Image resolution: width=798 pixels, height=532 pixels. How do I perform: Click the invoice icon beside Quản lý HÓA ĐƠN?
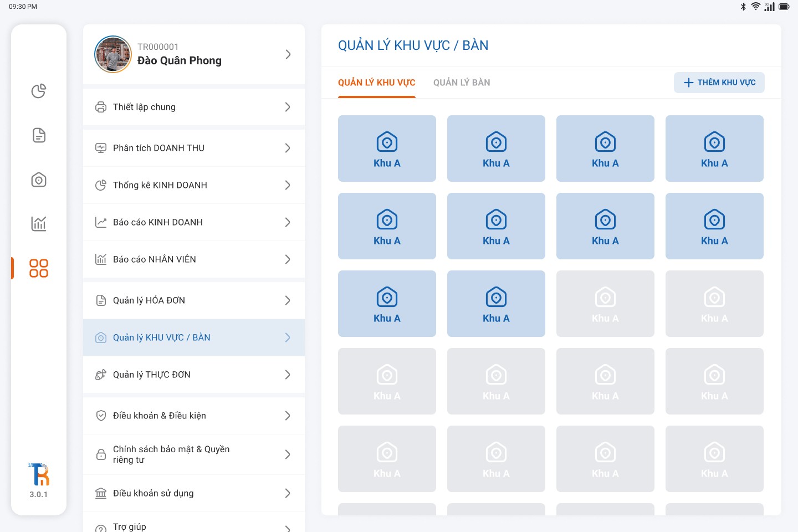[x=101, y=300]
